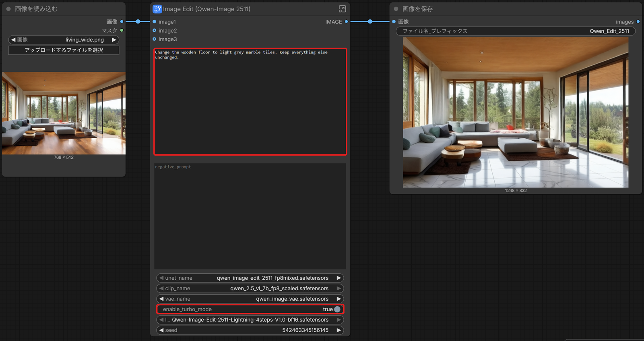Switch to next clip_name model

tap(339, 288)
